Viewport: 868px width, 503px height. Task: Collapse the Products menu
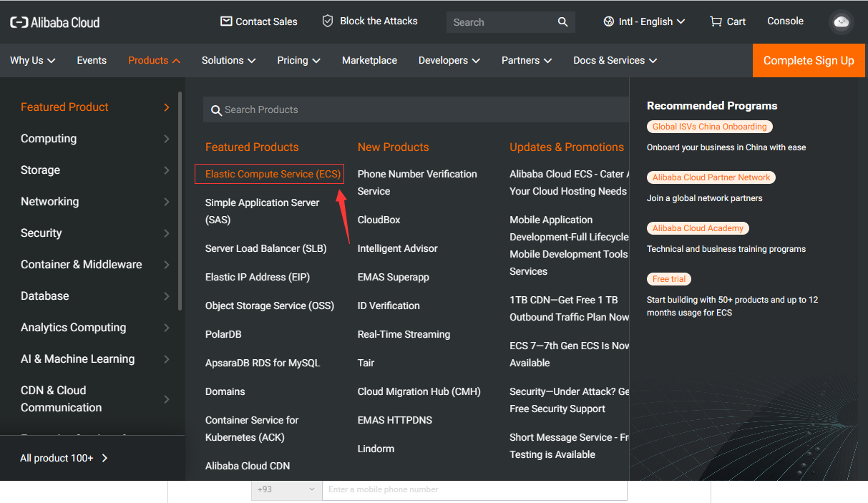[x=154, y=61]
